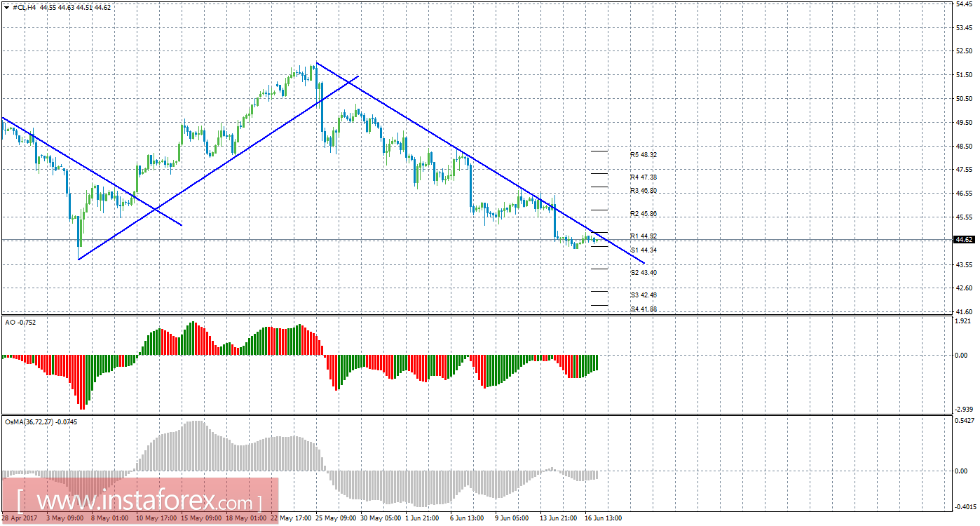The image size is (980, 526).
Task: Click the R3 46.80 pivot label
Action: (643, 191)
